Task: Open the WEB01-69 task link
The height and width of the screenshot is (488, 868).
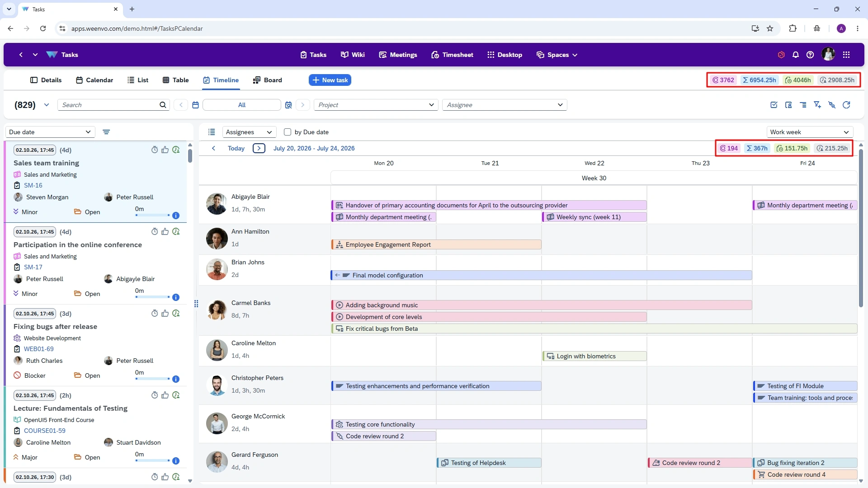Action: click(38, 349)
